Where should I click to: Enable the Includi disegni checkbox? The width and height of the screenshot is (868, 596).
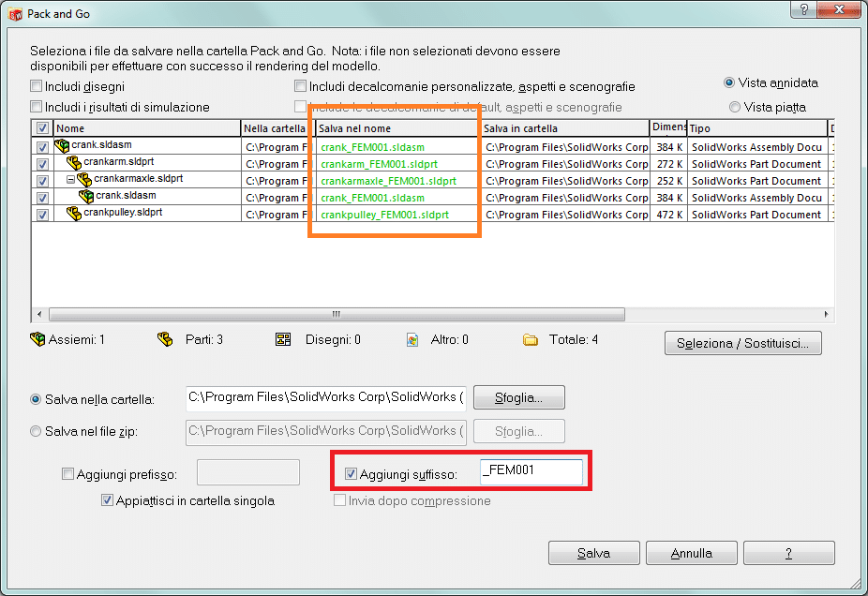37,86
